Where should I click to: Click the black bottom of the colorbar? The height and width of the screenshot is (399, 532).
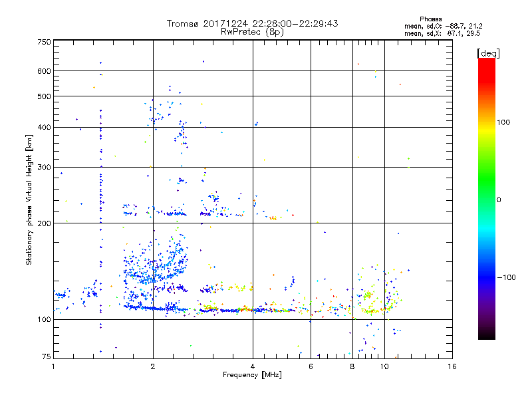coord(487,334)
